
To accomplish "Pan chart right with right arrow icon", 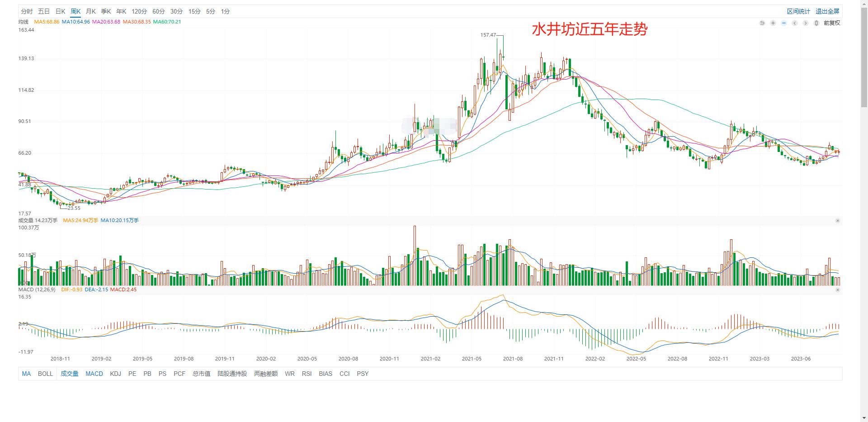I will 805,23.
